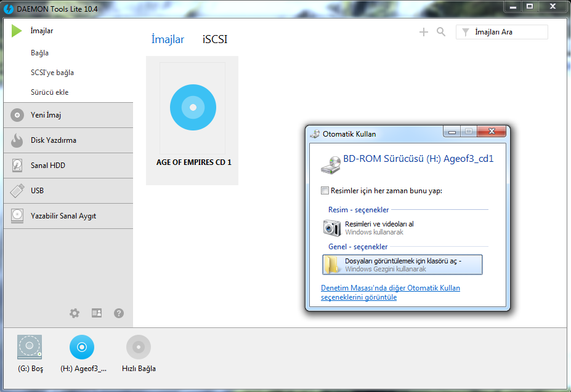571x392 pixels.
Task: Open the USB section
Action: (68, 190)
